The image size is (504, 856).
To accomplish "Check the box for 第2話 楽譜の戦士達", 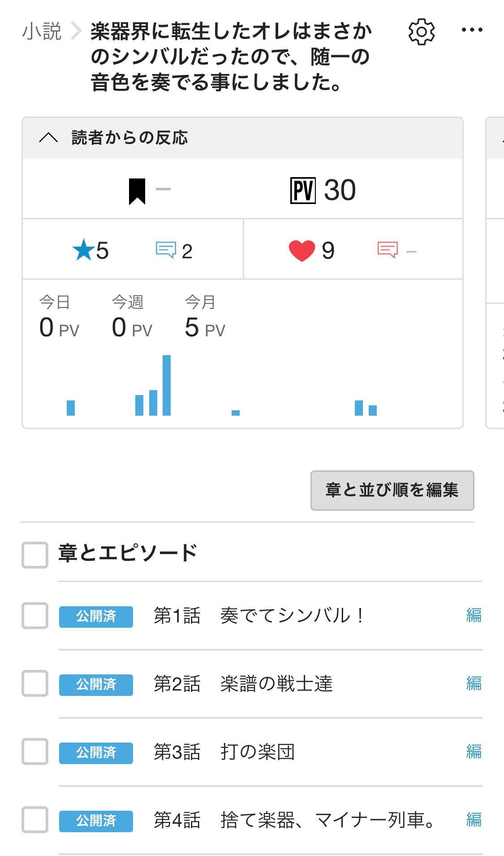I will (35, 684).
